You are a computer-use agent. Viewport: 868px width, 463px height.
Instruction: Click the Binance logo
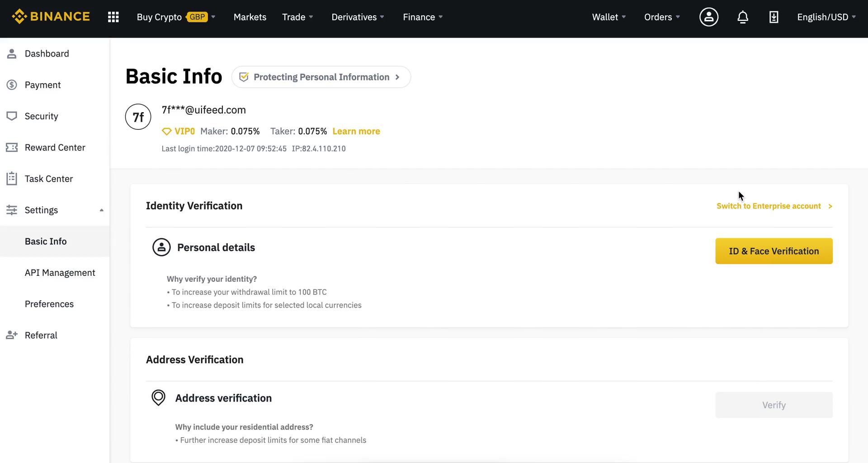tap(51, 17)
